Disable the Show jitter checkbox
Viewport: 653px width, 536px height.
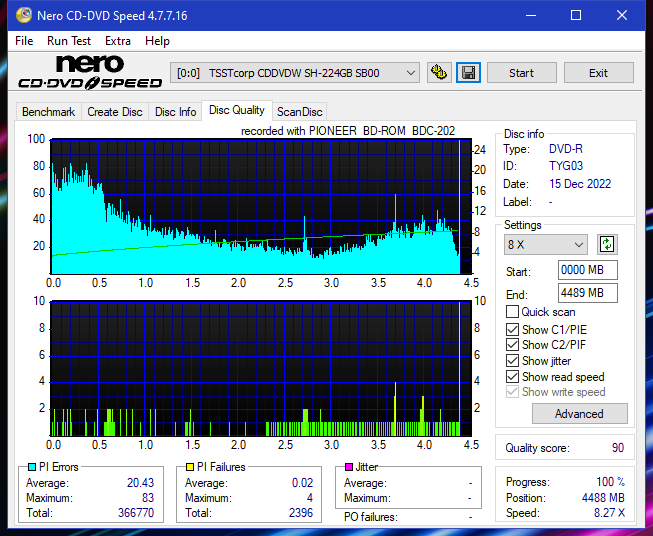(x=512, y=361)
